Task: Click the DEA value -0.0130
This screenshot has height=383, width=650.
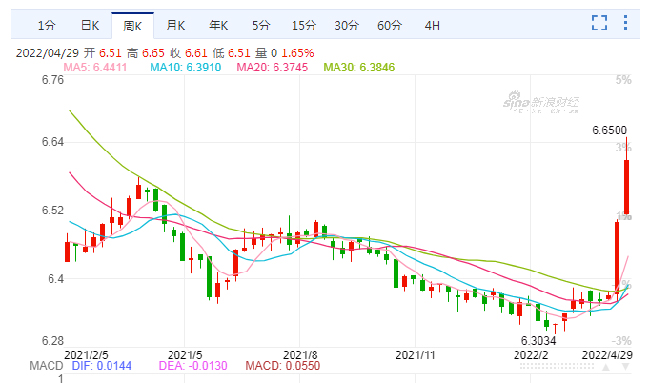Action: [x=208, y=366]
